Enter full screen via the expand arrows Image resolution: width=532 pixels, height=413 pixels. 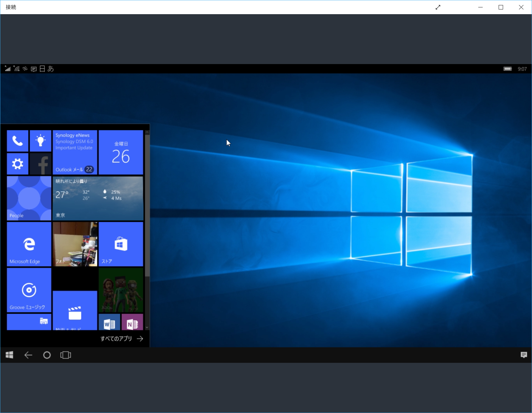pos(438,7)
